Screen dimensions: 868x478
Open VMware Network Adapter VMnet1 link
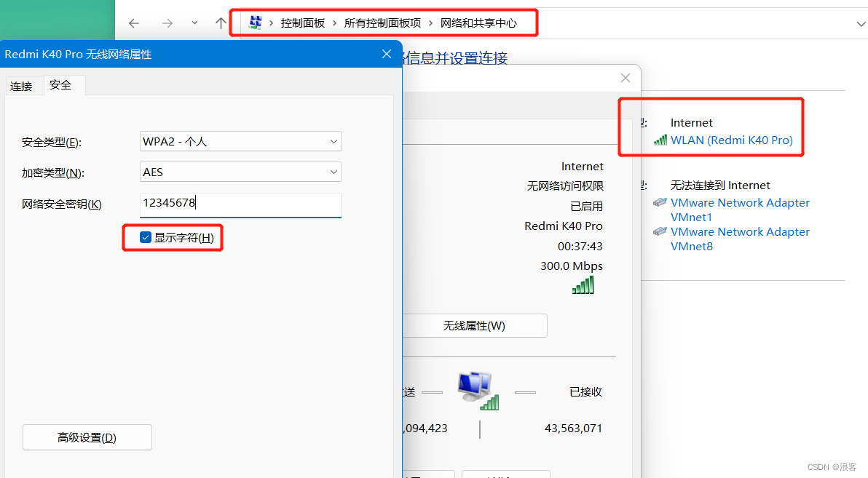(x=740, y=210)
